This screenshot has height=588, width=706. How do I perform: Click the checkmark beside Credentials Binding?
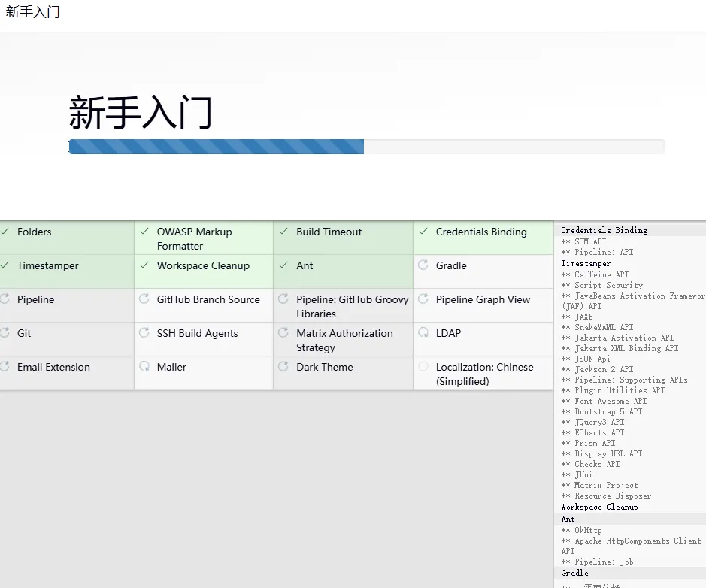coord(423,232)
